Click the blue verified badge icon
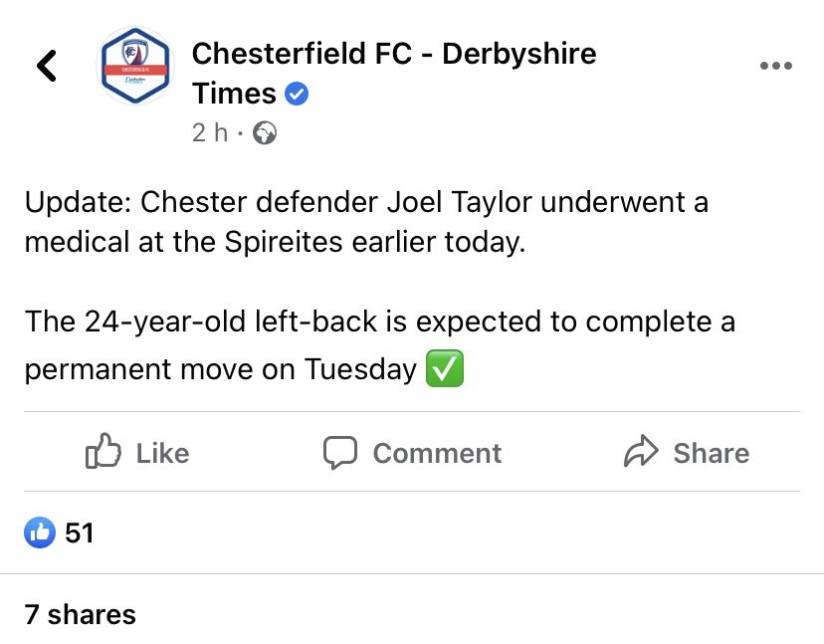Viewport: 824px width, 644px height. 297,95
